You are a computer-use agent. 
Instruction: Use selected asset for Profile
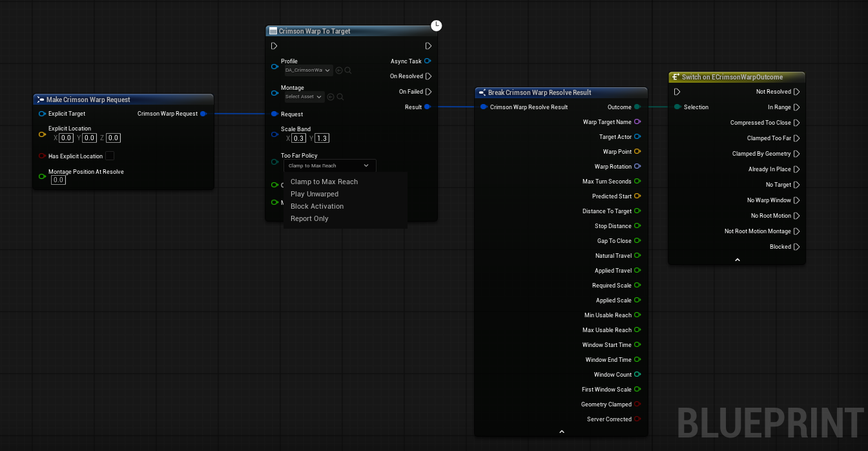[339, 70]
